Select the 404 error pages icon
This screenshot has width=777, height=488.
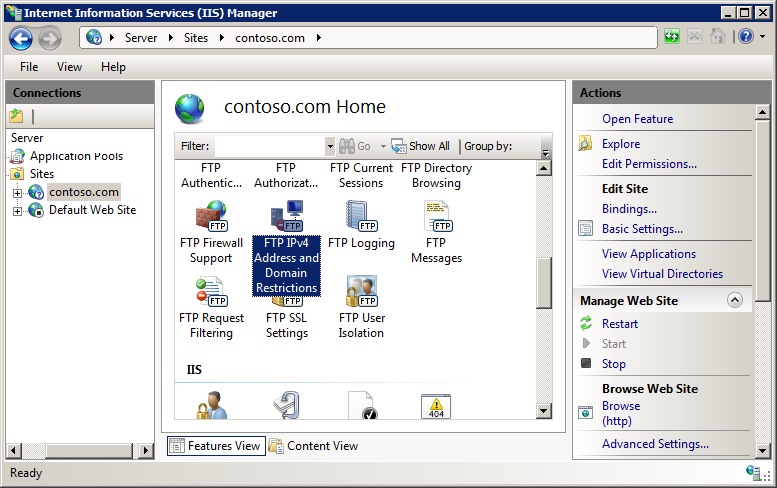(436, 406)
